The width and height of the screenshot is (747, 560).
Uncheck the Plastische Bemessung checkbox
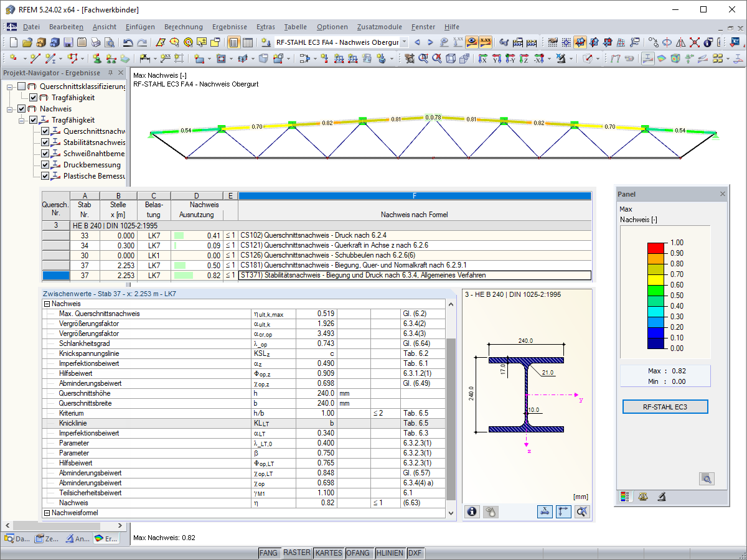pyautogui.click(x=45, y=176)
